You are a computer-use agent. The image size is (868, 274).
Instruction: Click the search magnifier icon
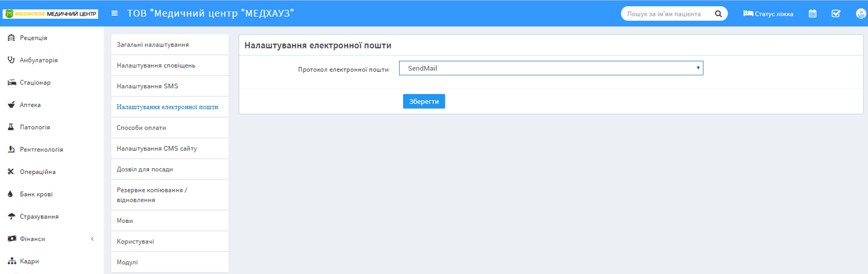718,13
